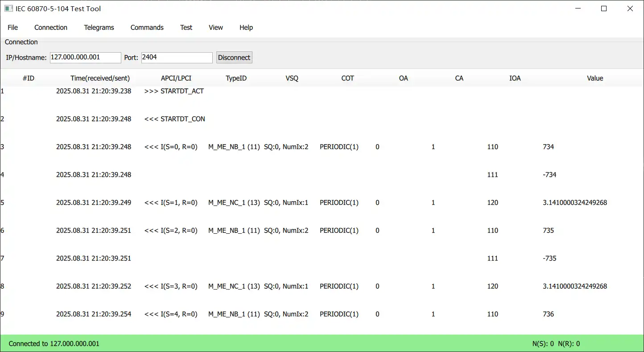Image resolution: width=644 pixels, height=352 pixels.
Task: Open the Test menu
Action: (186, 28)
